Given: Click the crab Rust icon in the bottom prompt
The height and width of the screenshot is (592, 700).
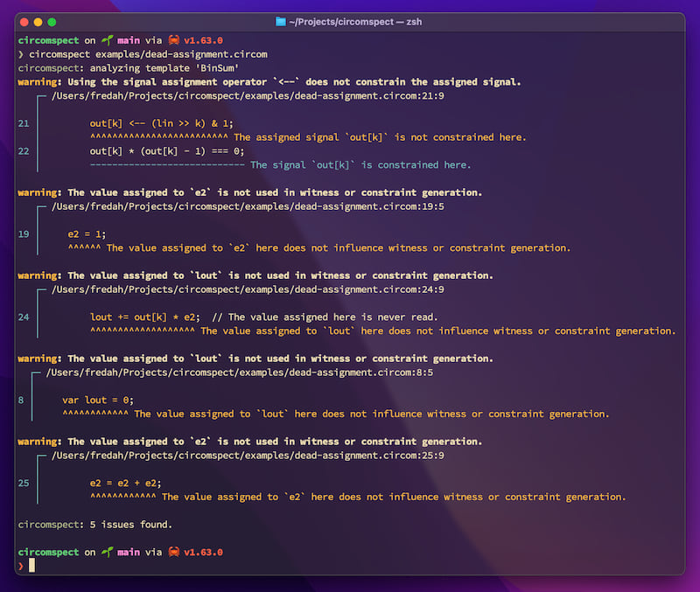Looking at the screenshot, I should 173,552.
